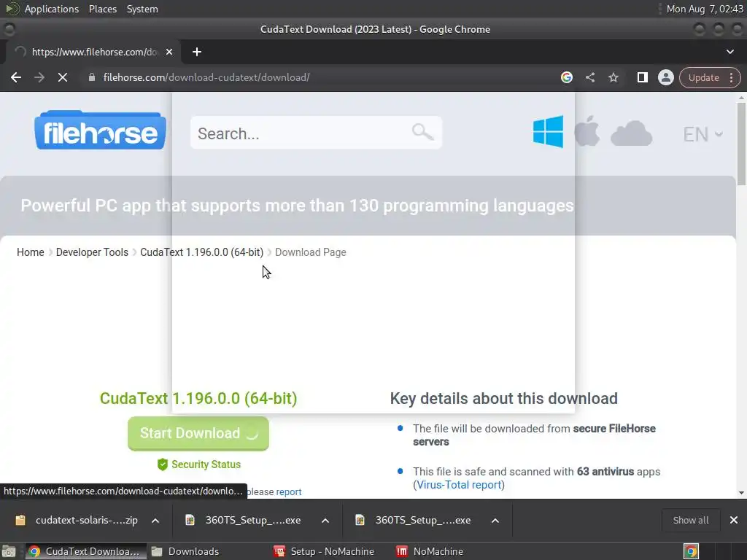Select the Apple Mac platform icon
This screenshot has width=747, height=560.
(x=587, y=131)
